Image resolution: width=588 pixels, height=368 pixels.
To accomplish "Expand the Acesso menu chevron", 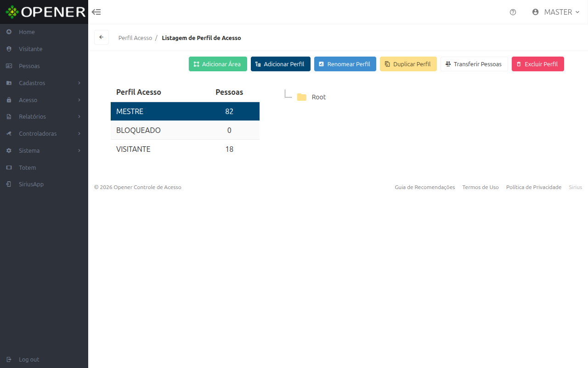I will pyautogui.click(x=79, y=100).
